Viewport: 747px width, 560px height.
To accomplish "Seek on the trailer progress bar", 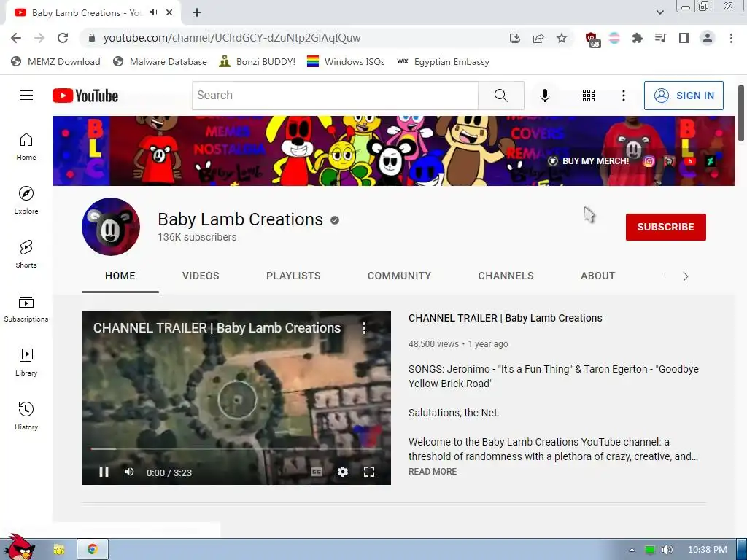I will (236, 448).
